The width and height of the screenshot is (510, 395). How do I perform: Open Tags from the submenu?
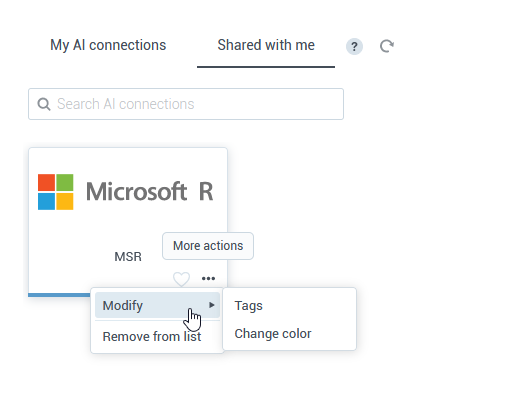(x=248, y=306)
